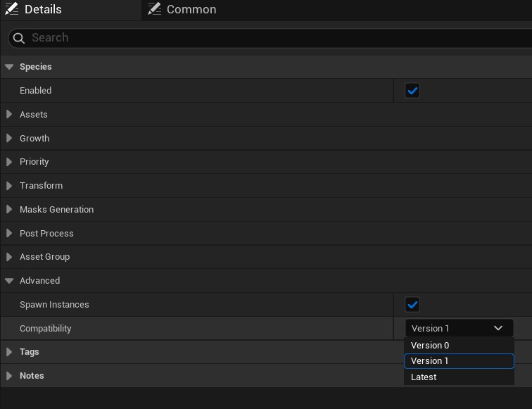Click into the Search input field
The height and width of the screenshot is (409, 532).
coord(274,38)
